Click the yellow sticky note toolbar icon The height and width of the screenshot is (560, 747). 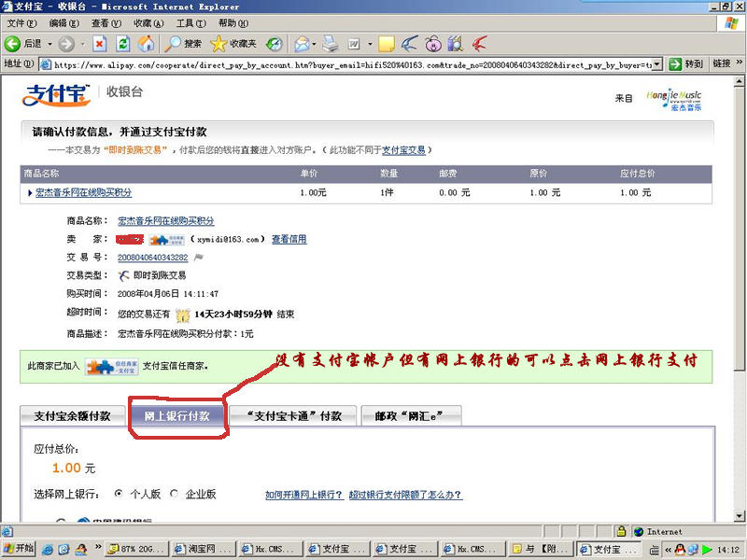click(386, 44)
